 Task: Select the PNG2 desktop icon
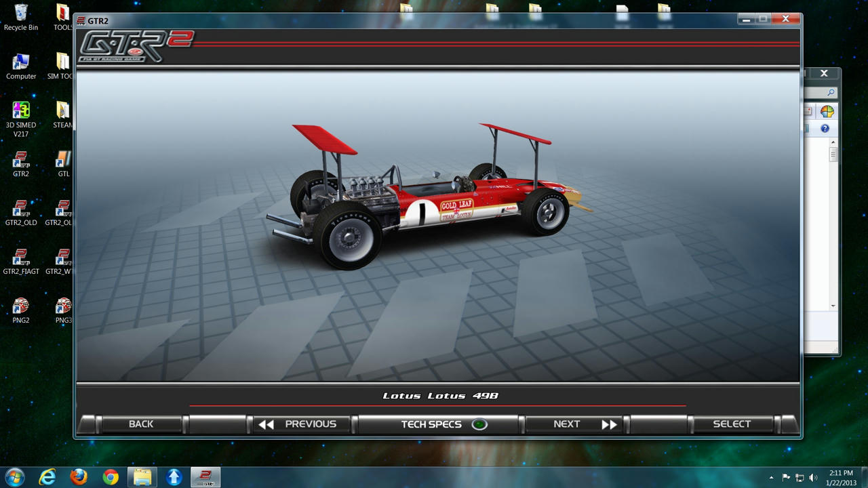click(x=21, y=310)
